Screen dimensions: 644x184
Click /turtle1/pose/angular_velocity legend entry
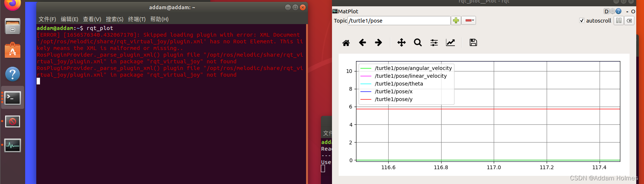click(x=413, y=68)
